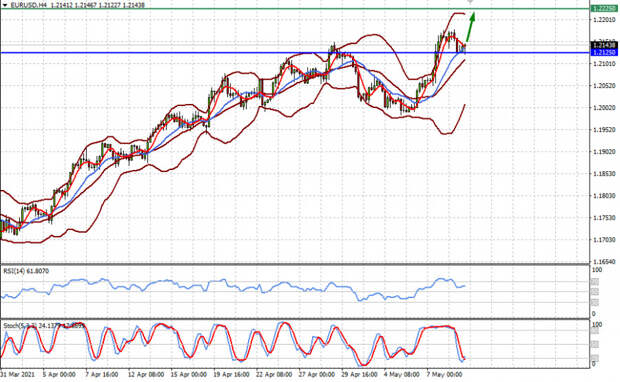Click the gray chart shift triangle marker
Screen dimensions: 620x382
[471, 2]
